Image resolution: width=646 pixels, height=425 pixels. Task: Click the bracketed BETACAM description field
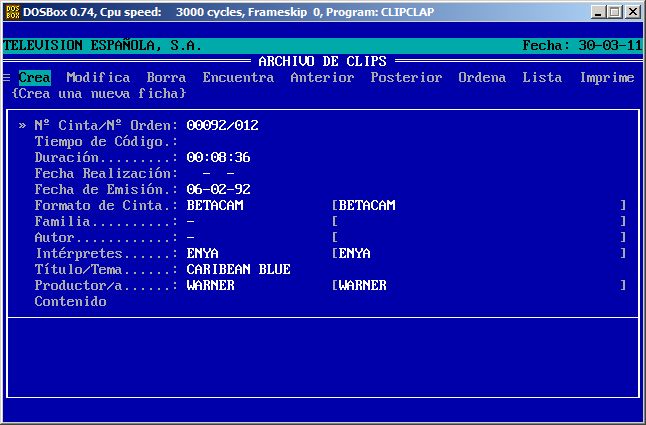point(479,205)
